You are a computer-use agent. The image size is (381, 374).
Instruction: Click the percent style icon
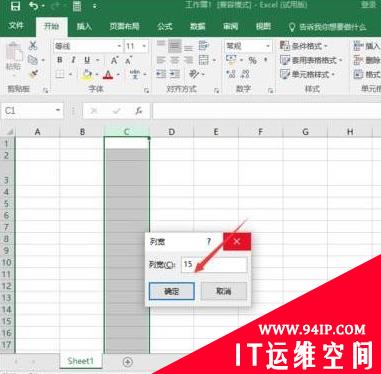point(252,60)
